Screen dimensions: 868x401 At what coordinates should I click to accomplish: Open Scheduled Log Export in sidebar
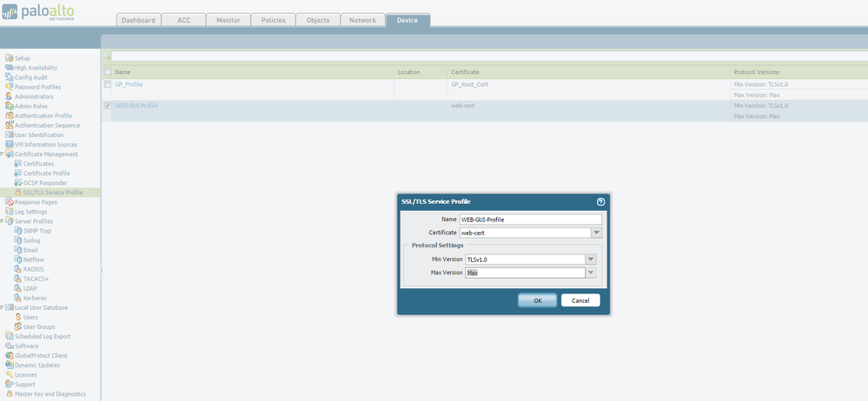pyautogui.click(x=43, y=336)
